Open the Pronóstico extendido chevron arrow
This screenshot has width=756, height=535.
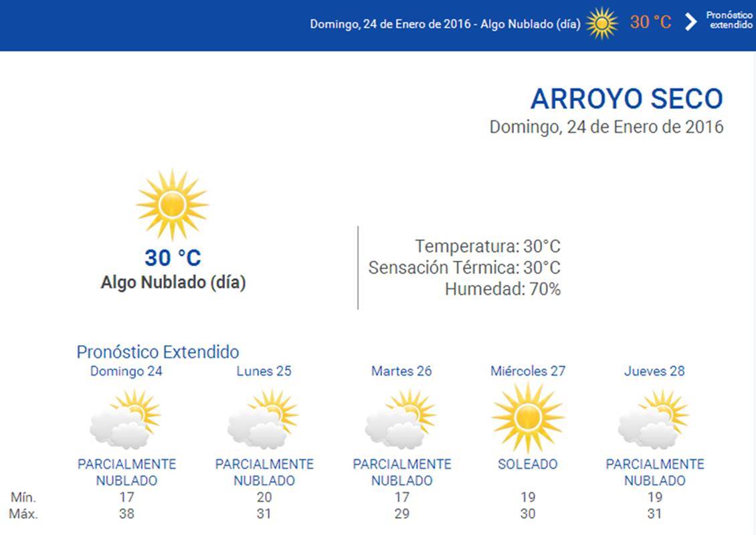pos(691,21)
